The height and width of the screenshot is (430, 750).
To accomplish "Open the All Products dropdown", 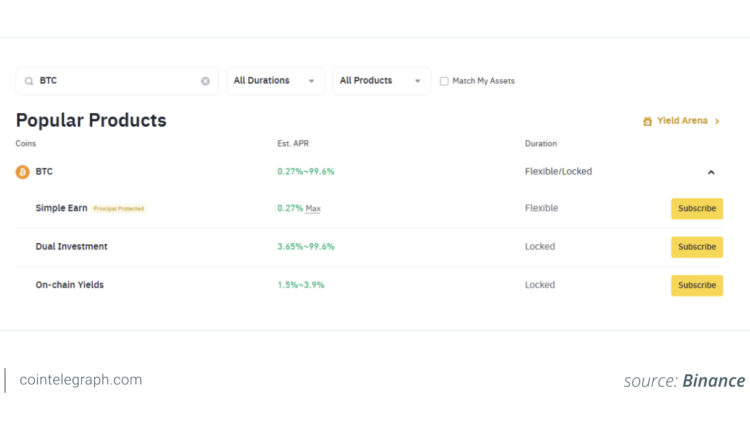I will coord(380,81).
